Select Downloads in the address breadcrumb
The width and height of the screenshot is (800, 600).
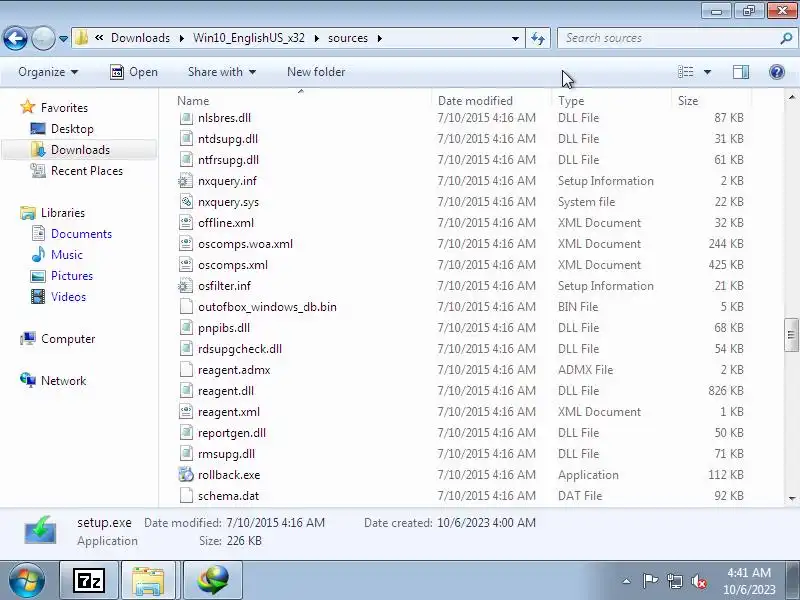tap(140, 38)
